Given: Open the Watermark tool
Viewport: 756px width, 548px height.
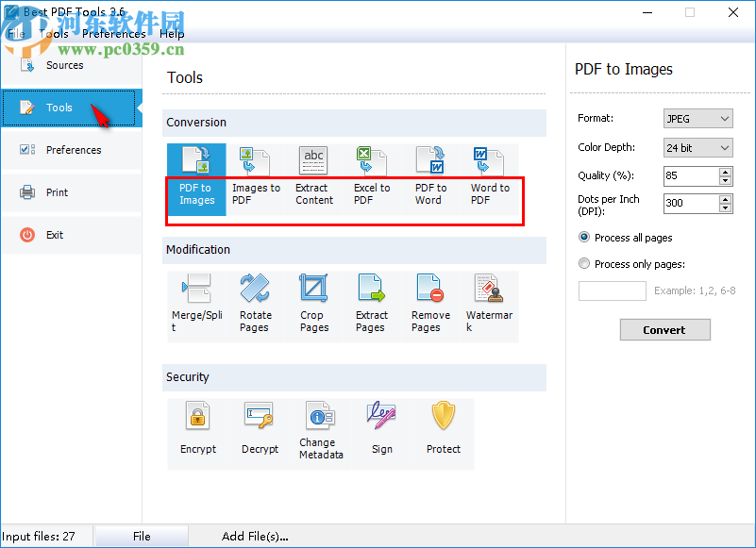Looking at the screenshot, I should 489,304.
